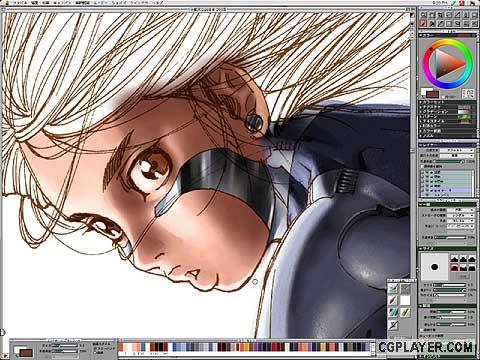This screenshot has height=360, width=480.
Task: Click the gradient preview thumbnail in the グラデーション row
Action: pyautogui.click(x=464, y=112)
